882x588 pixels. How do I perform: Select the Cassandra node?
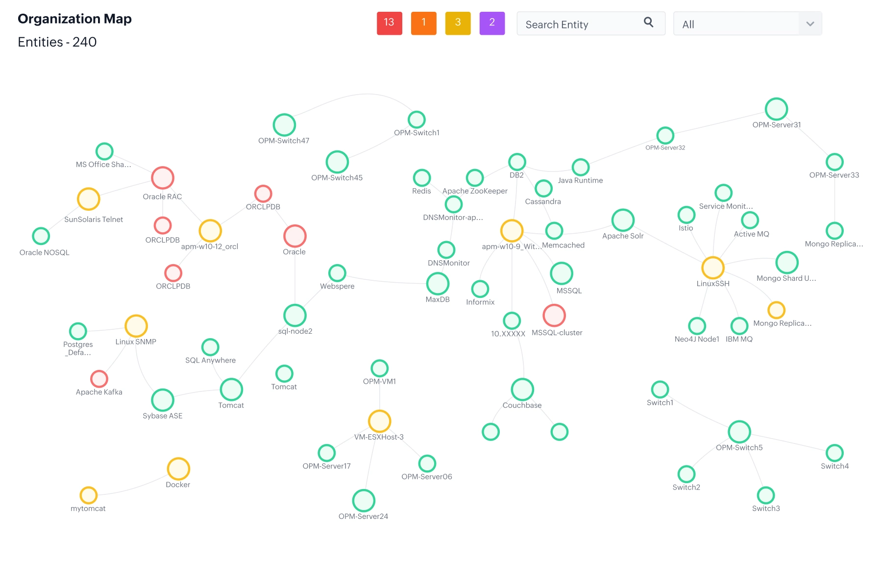coord(543,188)
